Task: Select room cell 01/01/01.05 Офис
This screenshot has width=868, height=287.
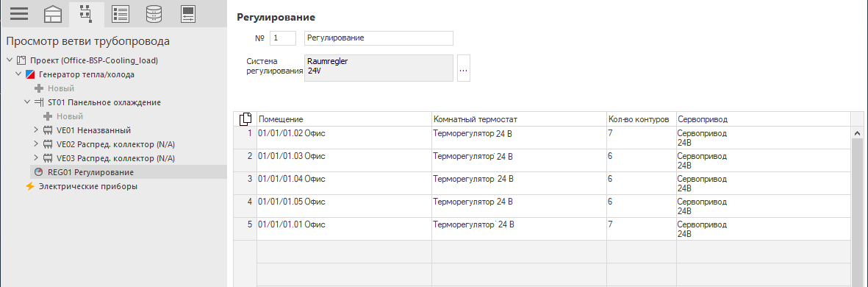Action: pyautogui.click(x=344, y=205)
